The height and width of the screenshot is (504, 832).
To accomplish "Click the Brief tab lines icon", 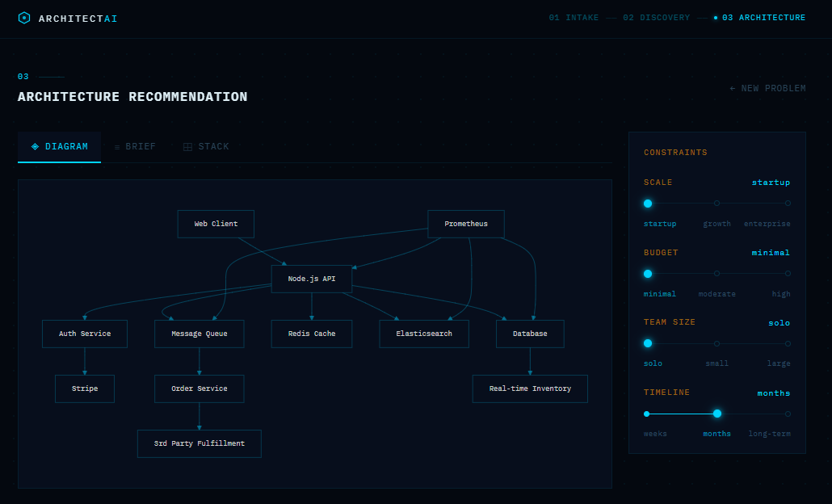I will 117,147.
